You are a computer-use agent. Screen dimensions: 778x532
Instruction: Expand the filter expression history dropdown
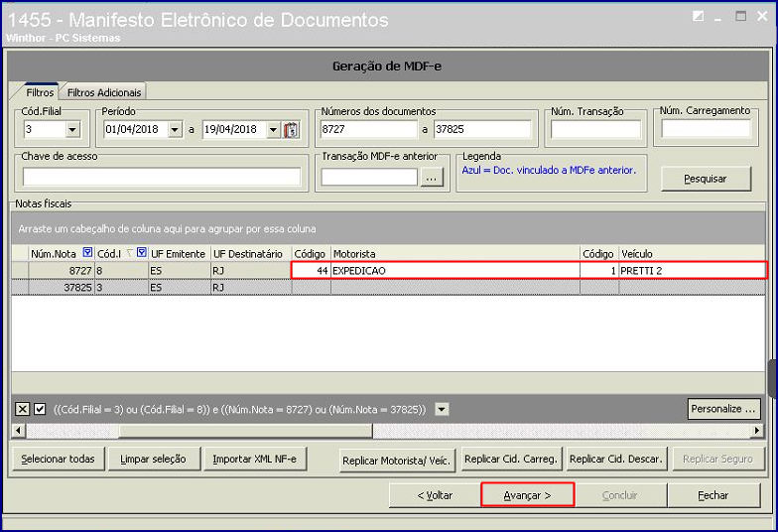442,409
